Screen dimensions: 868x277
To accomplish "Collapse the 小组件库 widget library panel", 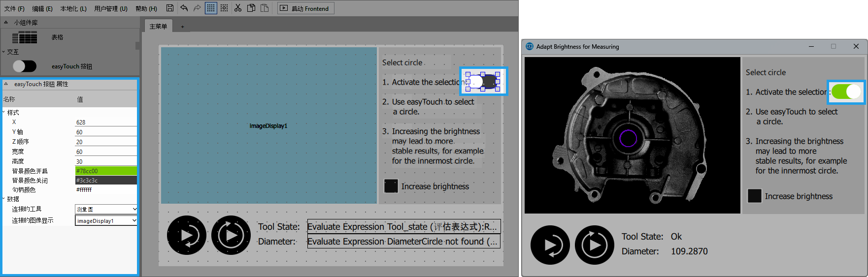I will coord(6,23).
